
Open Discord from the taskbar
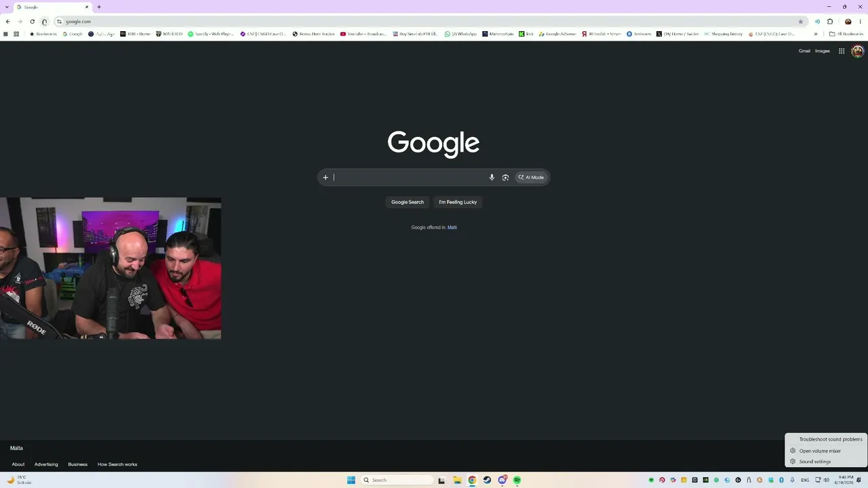click(502, 481)
